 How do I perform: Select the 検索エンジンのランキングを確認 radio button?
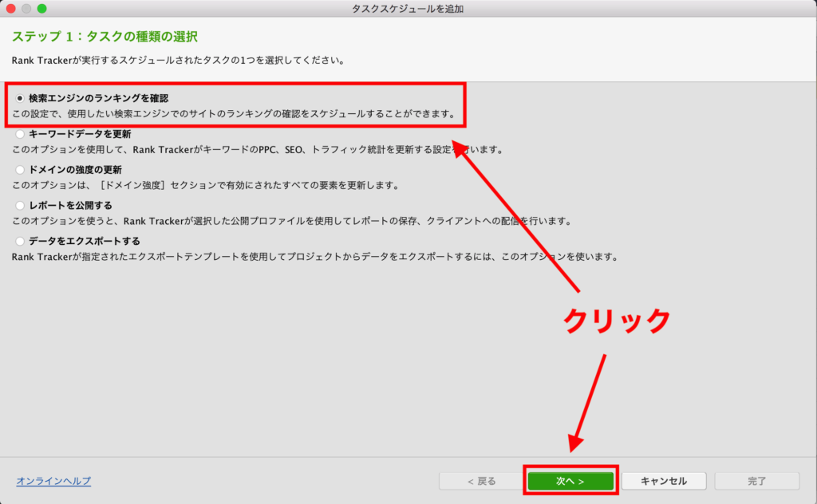(20, 98)
